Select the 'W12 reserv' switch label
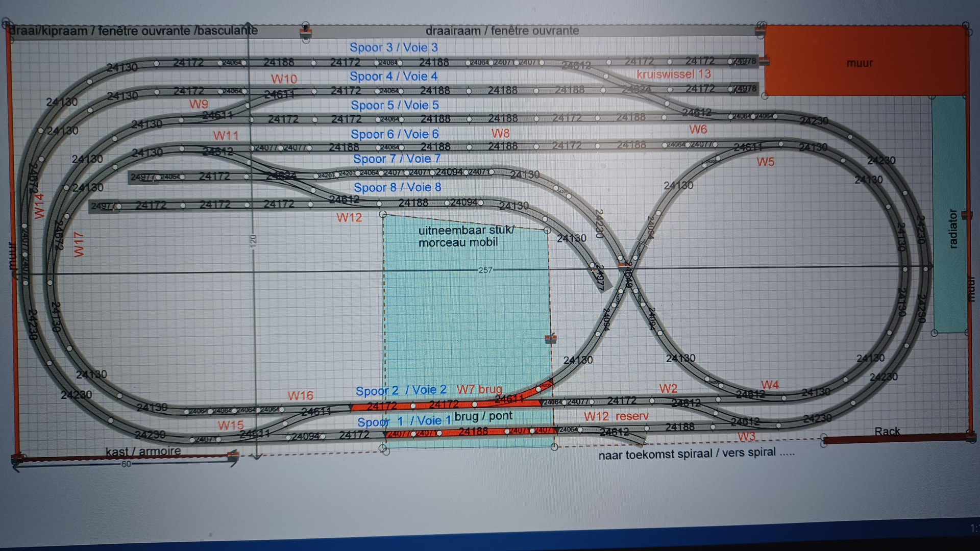The image size is (980, 551). pos(616,416)
